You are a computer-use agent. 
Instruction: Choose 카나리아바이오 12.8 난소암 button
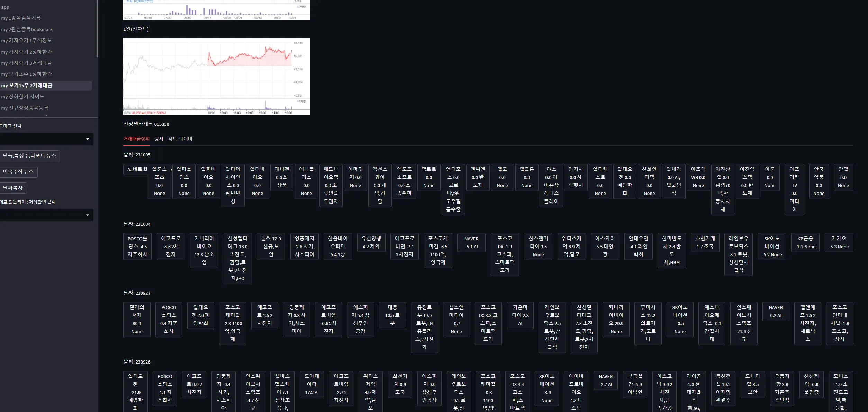click(x=204, y=250)
